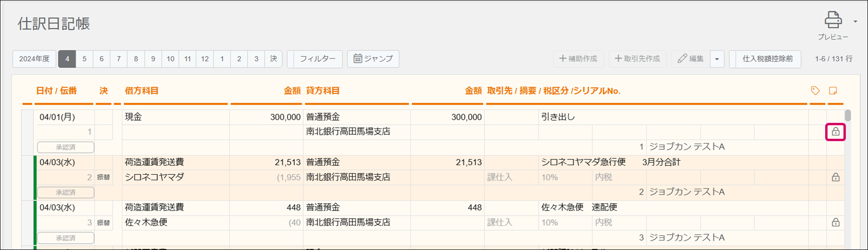Click the printer preview icon
This screenshot has width=868, height=250.
pyautogui.click(x=833, y=21)
